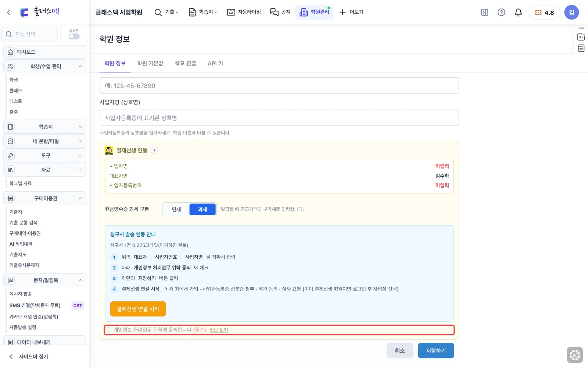Open the 4.8 credit ticket badge
Image resolution: width=588 pixels, height=368 pixels.
pos(544,12)
